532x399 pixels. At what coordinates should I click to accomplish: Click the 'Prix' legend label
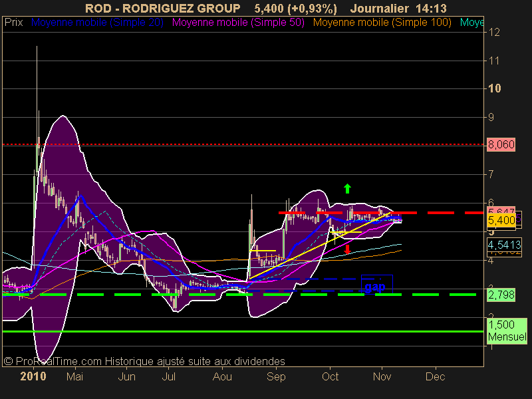(13, 23)
